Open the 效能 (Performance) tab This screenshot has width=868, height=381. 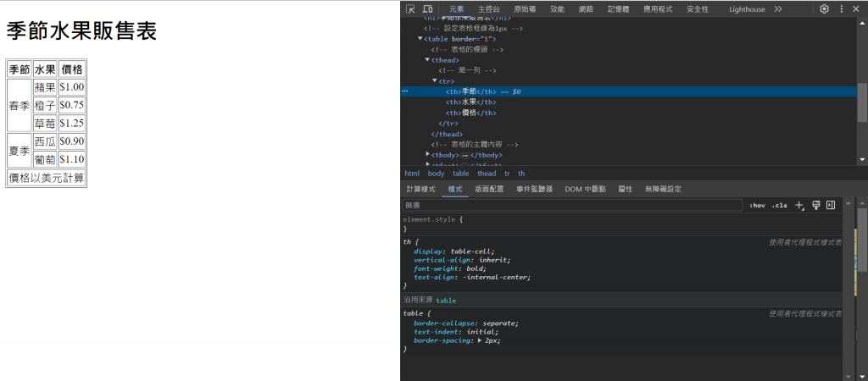tap(558, 9)
